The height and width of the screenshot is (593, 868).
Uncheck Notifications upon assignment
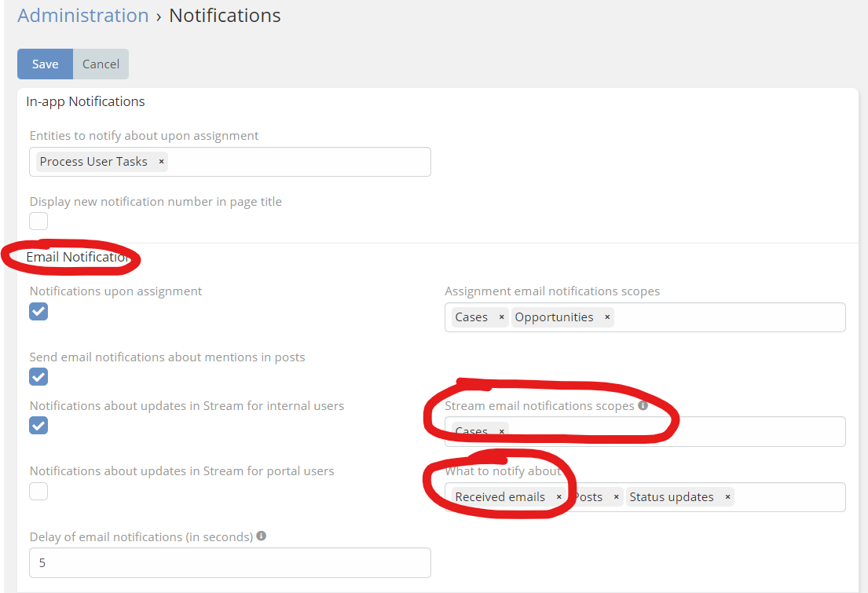coord(38,311)
